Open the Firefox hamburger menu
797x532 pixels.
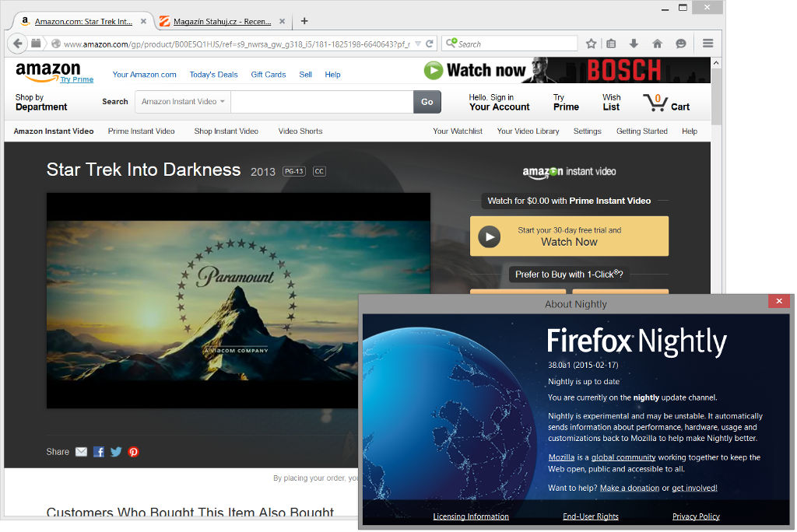point(708,44)
